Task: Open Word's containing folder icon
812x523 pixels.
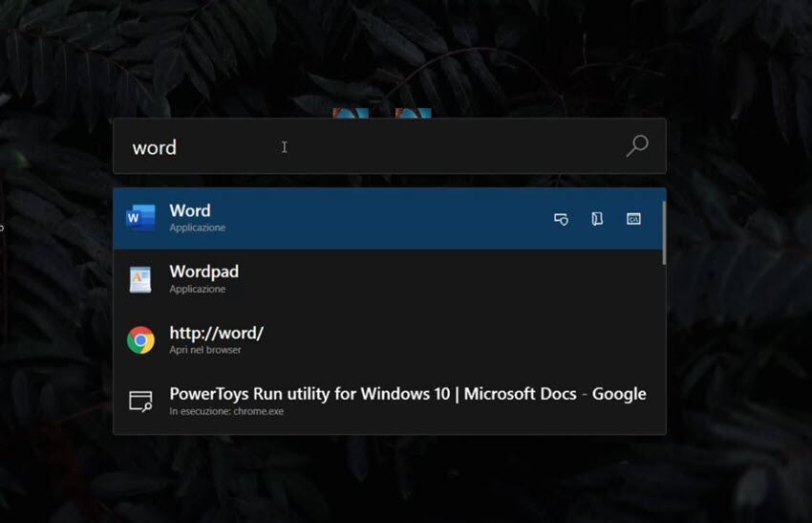Action: click(x=597, y=219)
